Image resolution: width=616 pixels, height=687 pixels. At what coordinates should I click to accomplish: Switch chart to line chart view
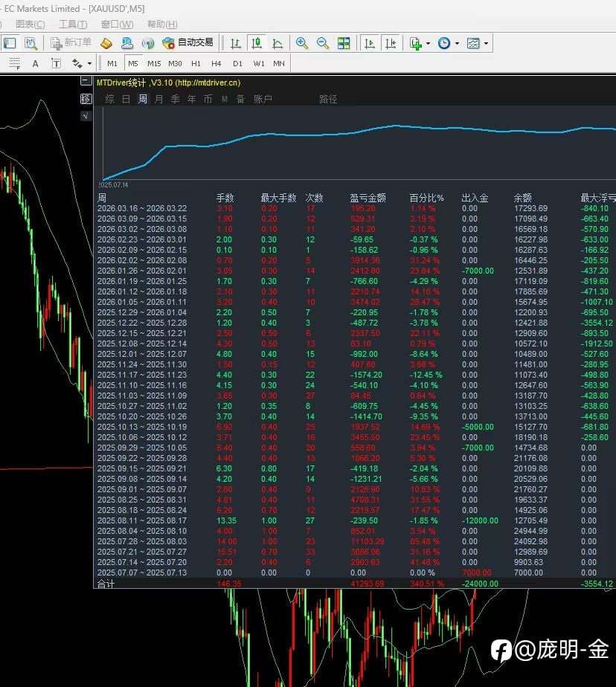(x=277, y=43)
